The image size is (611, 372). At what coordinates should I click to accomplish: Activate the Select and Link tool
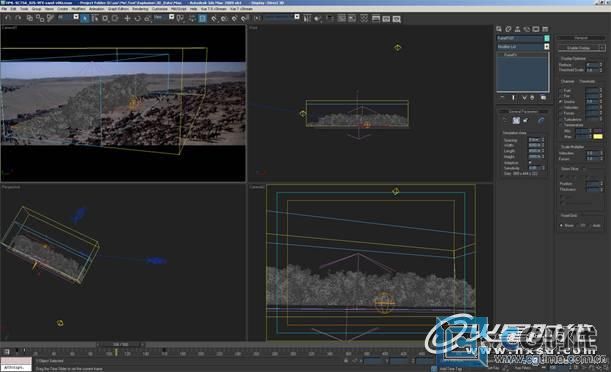click(x=30, y=18)
